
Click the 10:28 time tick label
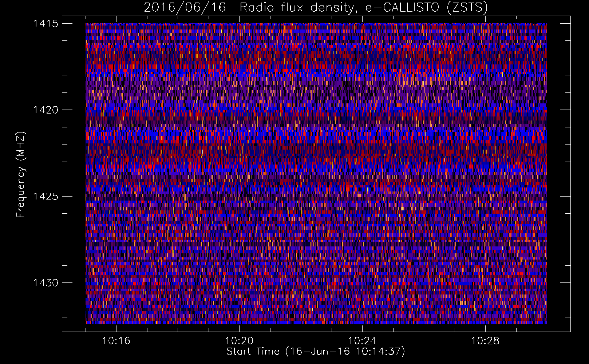coord(485,341)
